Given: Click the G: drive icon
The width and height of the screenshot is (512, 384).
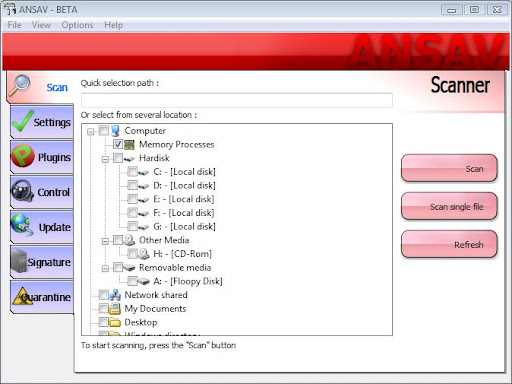Looking at the screenshot, I should coord(144,227).
